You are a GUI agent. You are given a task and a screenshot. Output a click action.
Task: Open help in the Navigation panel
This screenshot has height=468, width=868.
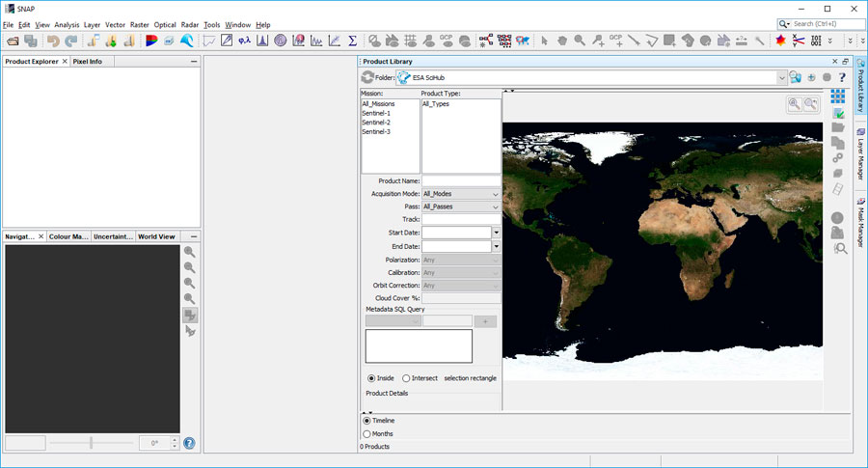[x=189, y=444]
